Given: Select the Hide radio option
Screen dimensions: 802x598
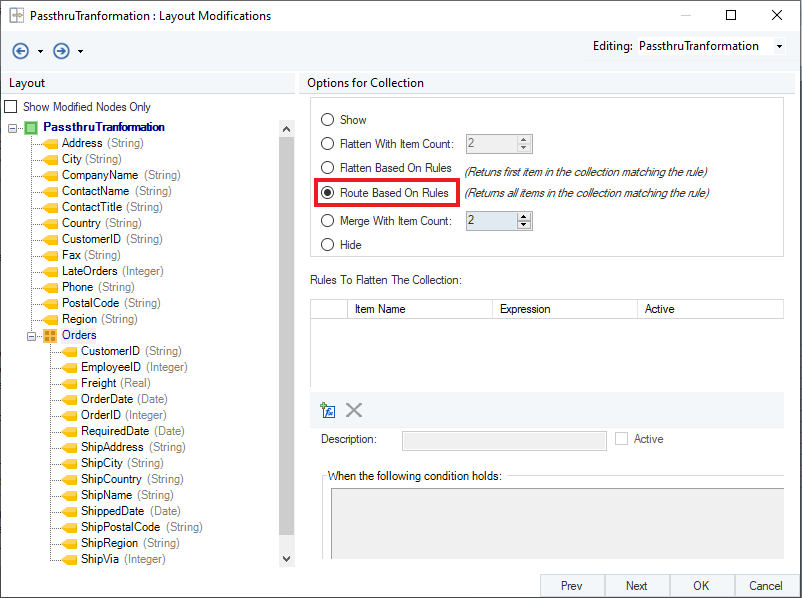Looking at the screenshot, I should [327, 244].
